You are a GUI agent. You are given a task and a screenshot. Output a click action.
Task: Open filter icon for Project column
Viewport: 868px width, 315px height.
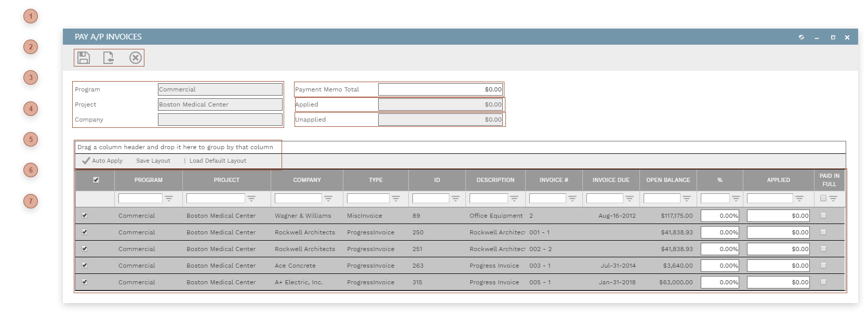[251, 199]
